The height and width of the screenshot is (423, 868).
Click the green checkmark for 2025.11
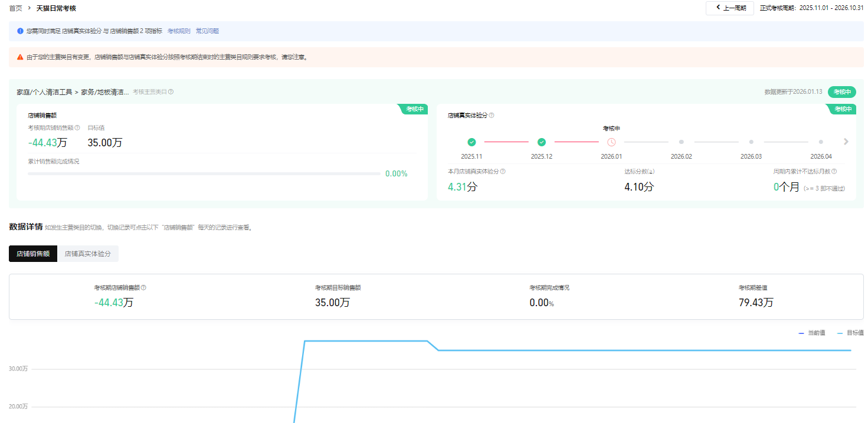pyautogui.click(x=471, y=142)
